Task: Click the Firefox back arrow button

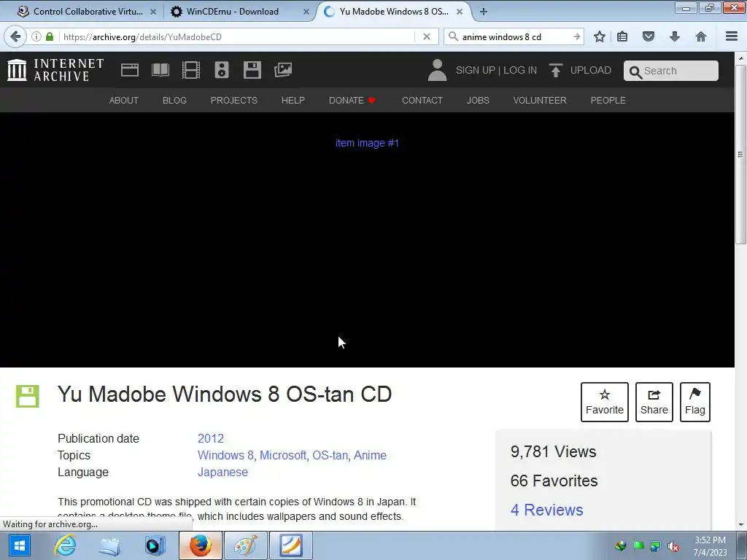Action: click(15, 36)
